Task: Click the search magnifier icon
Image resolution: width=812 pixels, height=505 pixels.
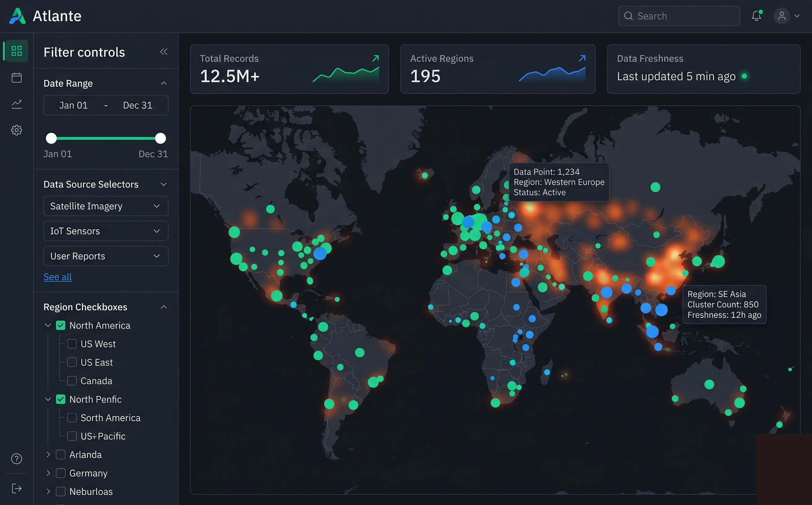Action: tap(628, 16)
